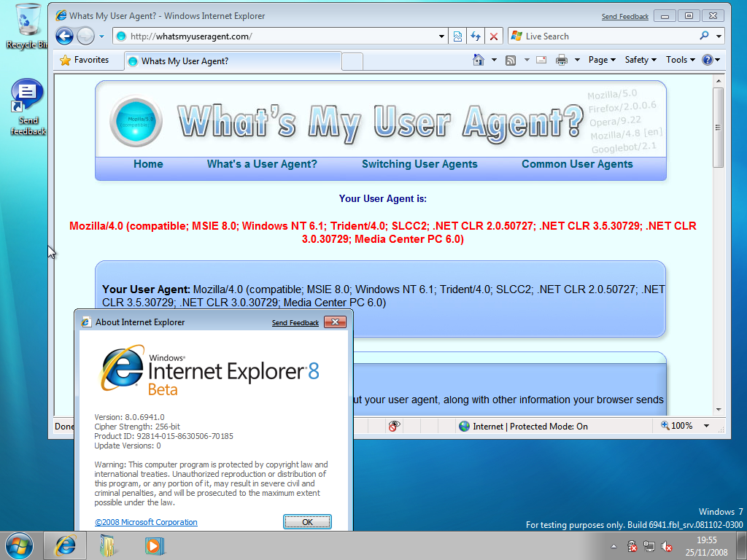Open a new blank tab
The image size is (747, 560).
click(x=352, y=62)
